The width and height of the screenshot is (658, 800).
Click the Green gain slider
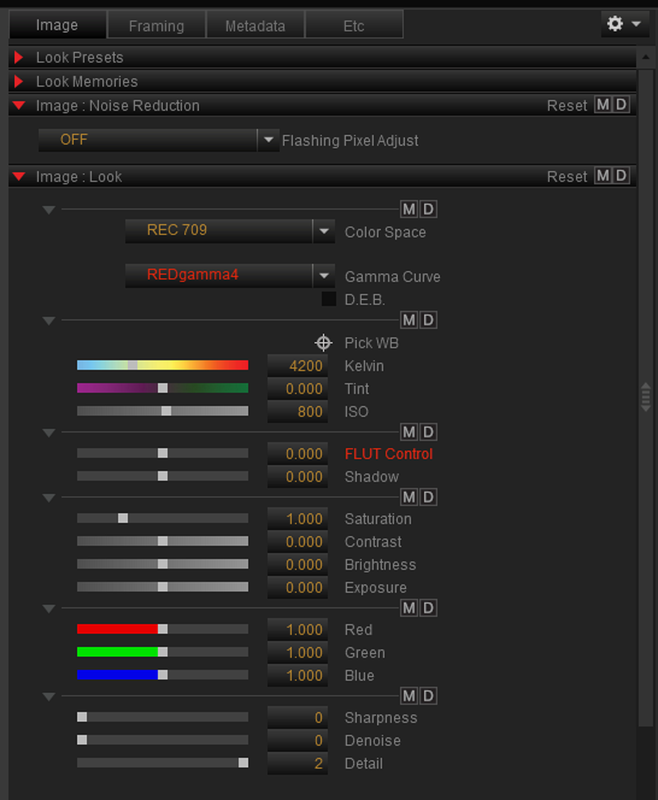point(163,652)
